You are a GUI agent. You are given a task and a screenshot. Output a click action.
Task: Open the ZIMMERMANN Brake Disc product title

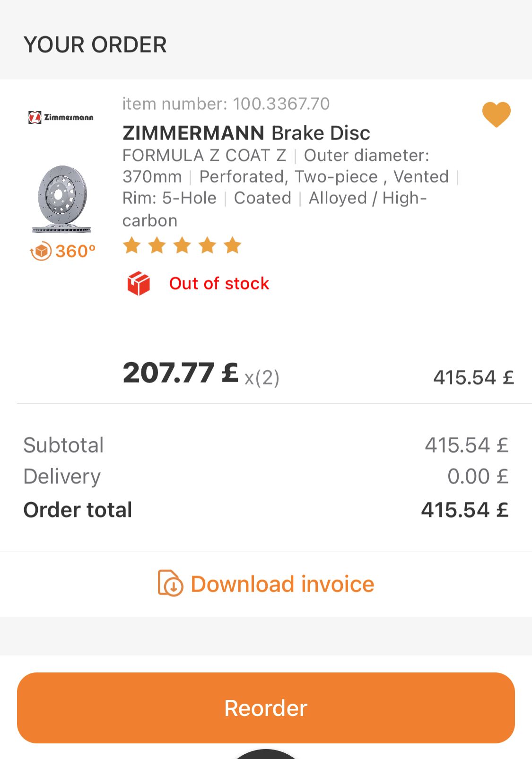pos(246,133)
